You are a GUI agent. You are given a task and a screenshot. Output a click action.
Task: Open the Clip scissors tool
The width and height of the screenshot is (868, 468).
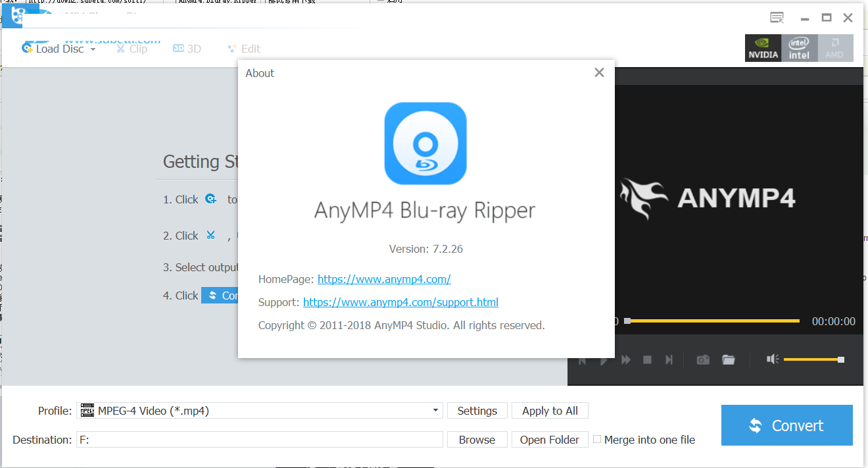(x=132, y=49)
